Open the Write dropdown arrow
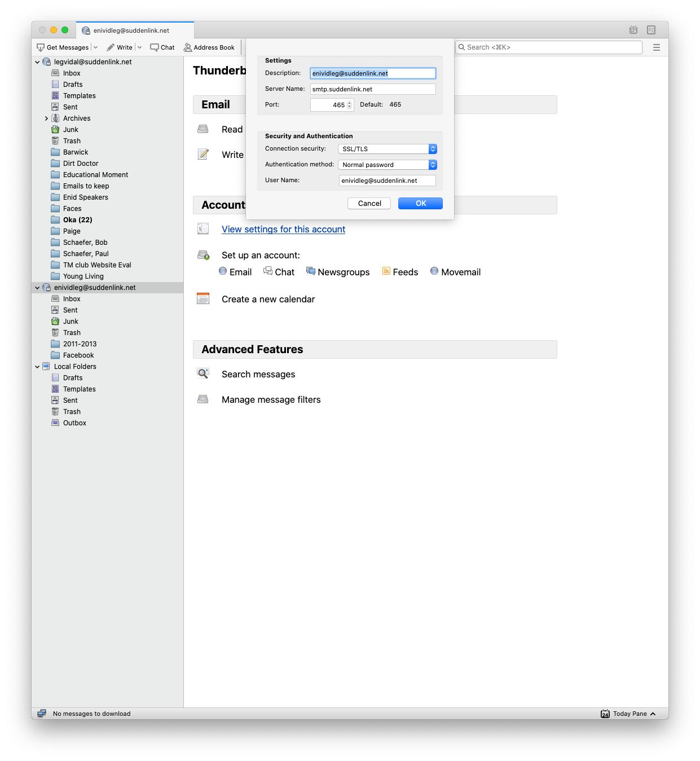 [139, 47]
